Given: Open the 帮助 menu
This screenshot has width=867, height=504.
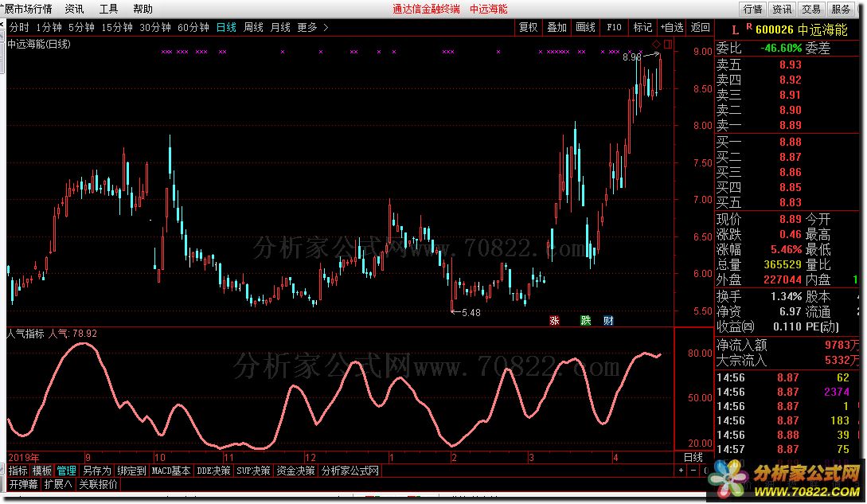Looking at the screenshot, I should pos(143,9).
